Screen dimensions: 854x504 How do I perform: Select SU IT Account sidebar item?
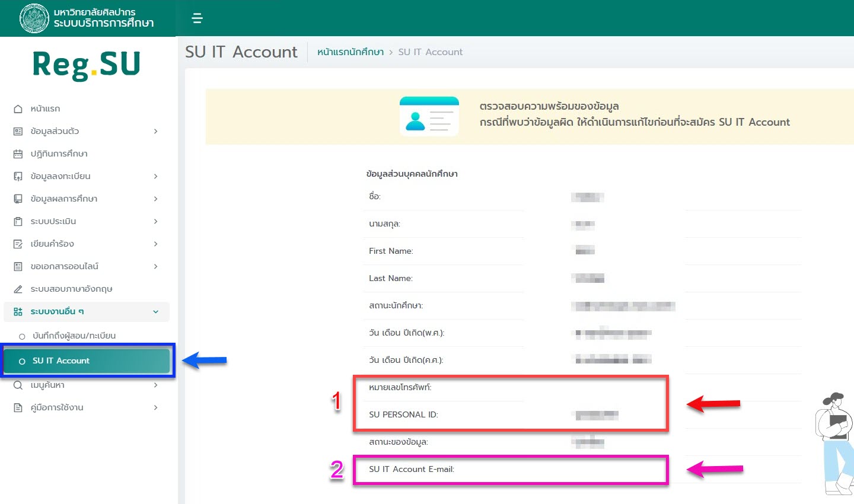click(x=86, y=361)
